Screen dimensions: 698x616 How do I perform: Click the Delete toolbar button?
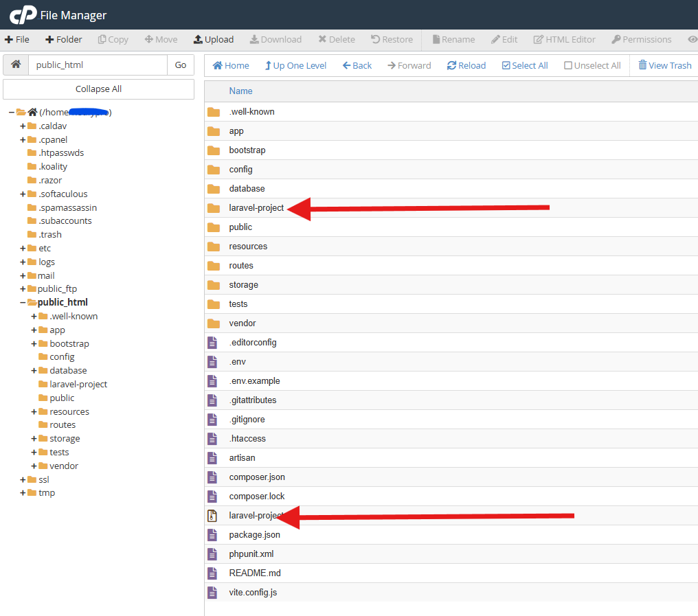337,40
